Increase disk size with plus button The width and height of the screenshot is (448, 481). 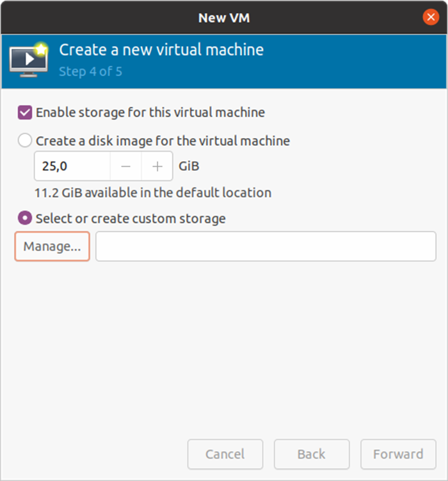pyautogui.click(x=157, y=167)
